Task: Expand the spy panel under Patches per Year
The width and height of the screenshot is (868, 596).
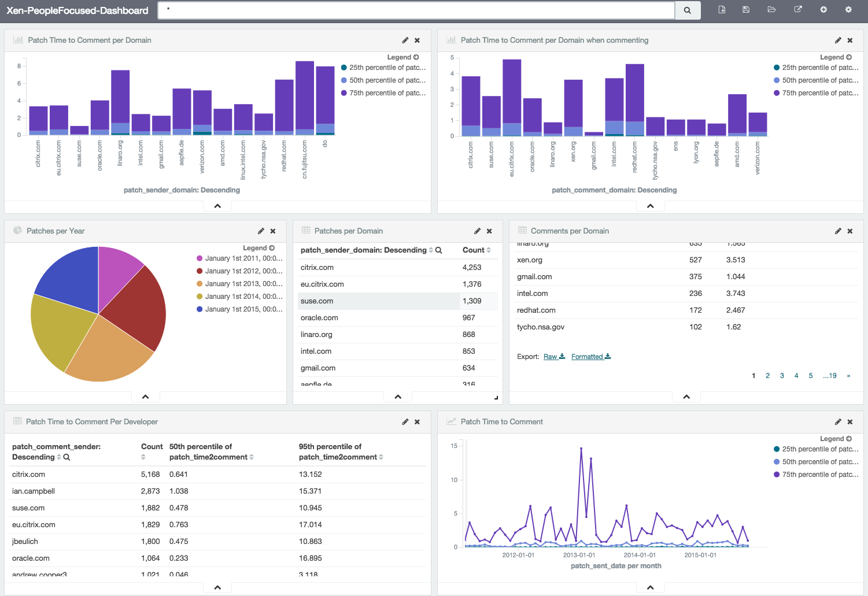Action: click(146, 397)
